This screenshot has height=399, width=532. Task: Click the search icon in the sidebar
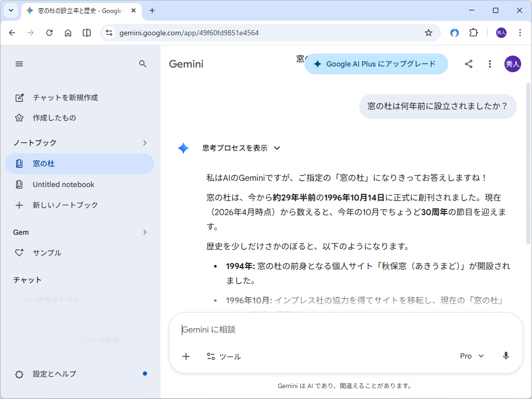coord(143,64)
